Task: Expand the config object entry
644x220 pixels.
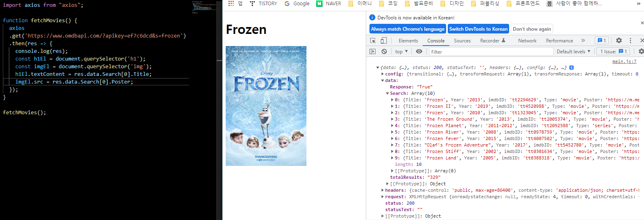Action: click(382, 74)
